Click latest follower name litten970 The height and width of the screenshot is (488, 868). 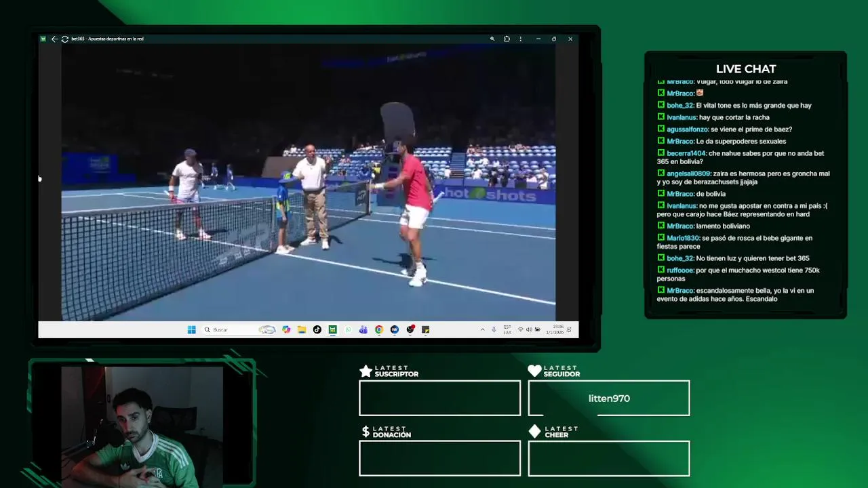pos(609,399)
